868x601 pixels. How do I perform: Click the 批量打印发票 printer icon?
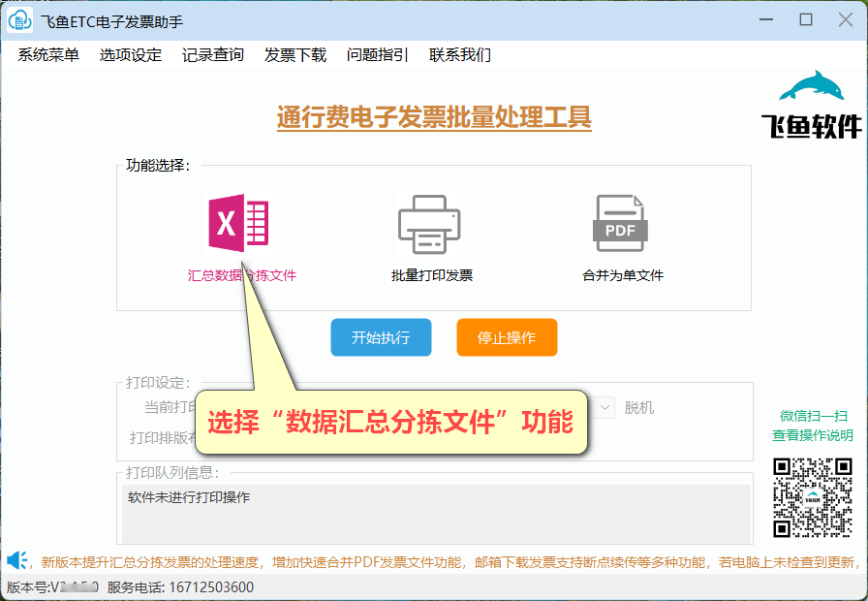pos(429,224)
